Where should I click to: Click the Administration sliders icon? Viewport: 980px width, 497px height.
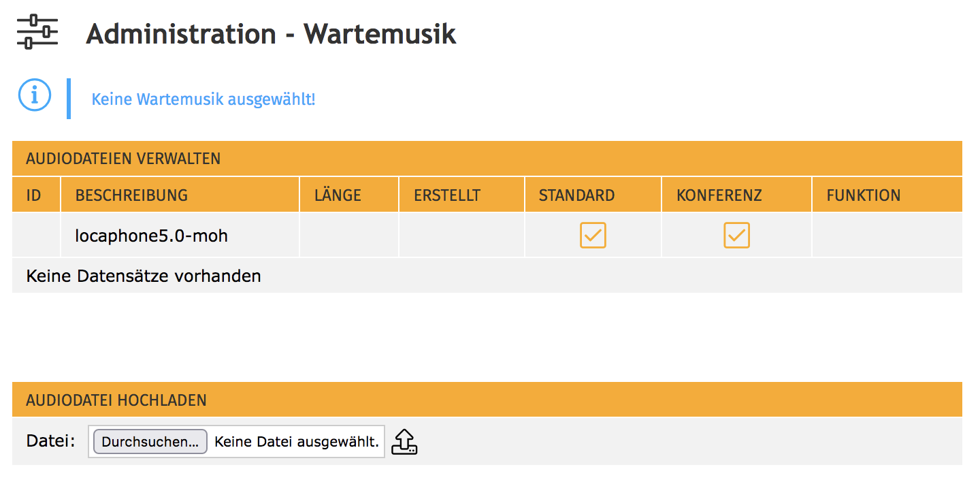[37, 33]
